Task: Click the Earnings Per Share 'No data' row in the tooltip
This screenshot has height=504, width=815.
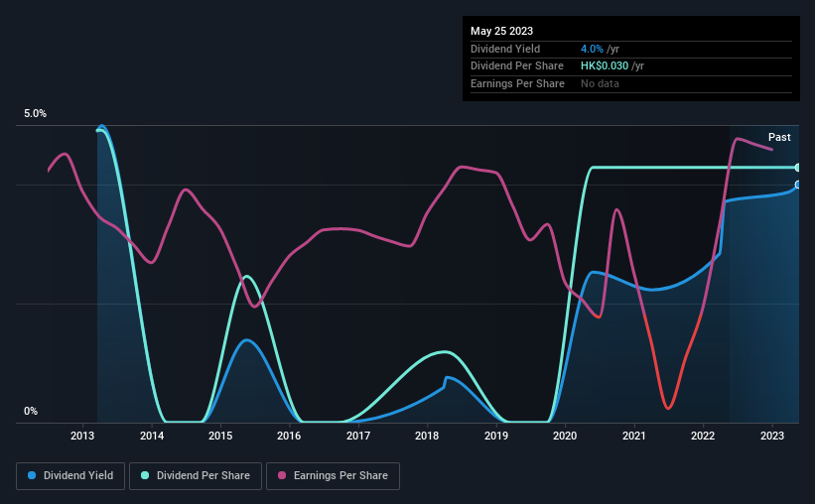Action: pyautogui.click(x=631, y=83)
